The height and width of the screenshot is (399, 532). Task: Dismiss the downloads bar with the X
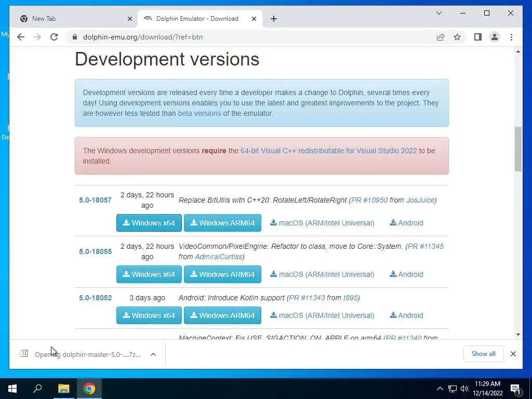[513, 354]
